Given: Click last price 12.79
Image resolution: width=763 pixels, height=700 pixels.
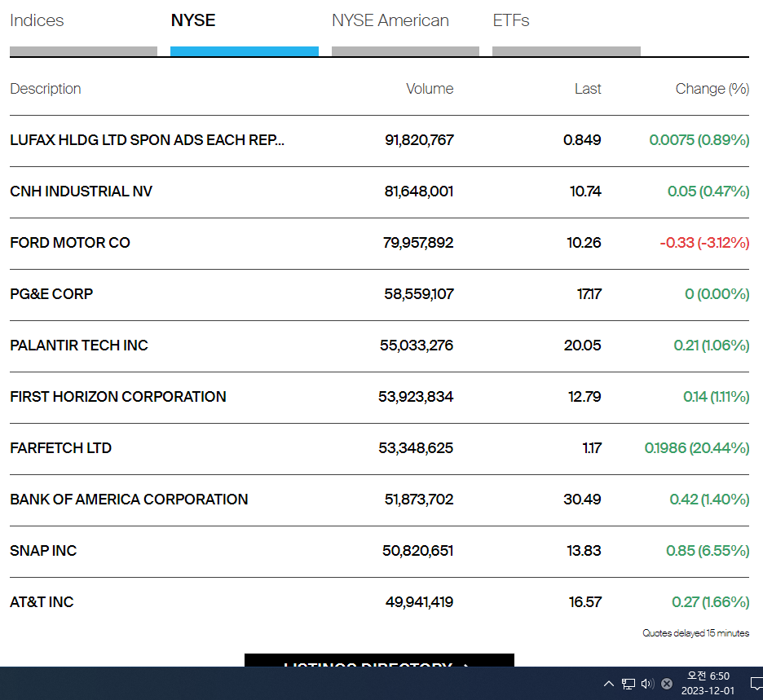Looking at the screenshot, I should point(584,397).
